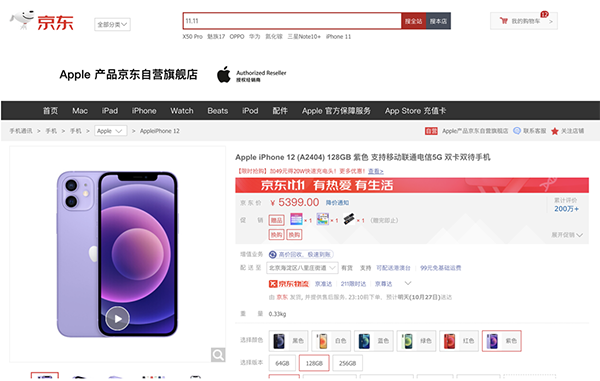The height and width of the screenshot is (381, 600).
Task: Click the 京准达 delivery link
Action: tap(323, 284)
